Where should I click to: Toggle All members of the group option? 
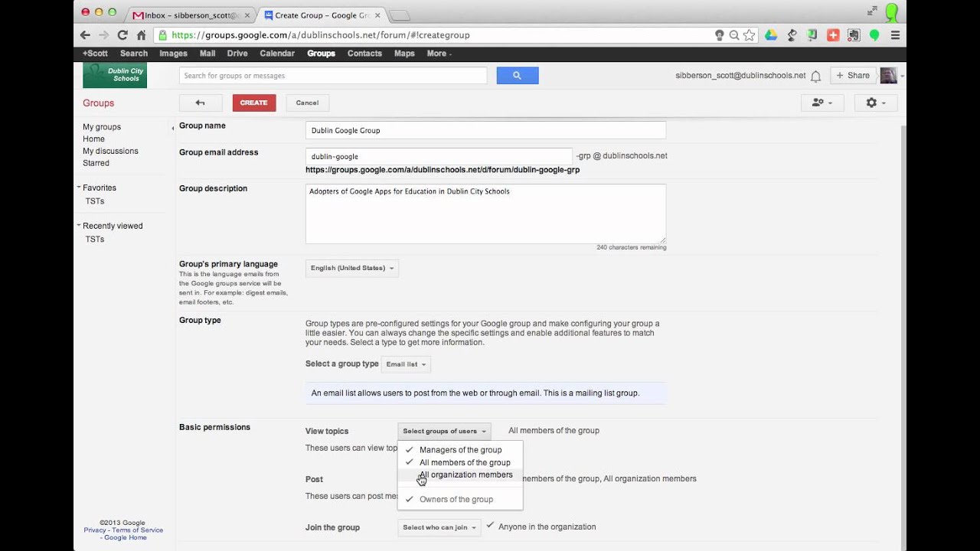click(x=460, y=462)
